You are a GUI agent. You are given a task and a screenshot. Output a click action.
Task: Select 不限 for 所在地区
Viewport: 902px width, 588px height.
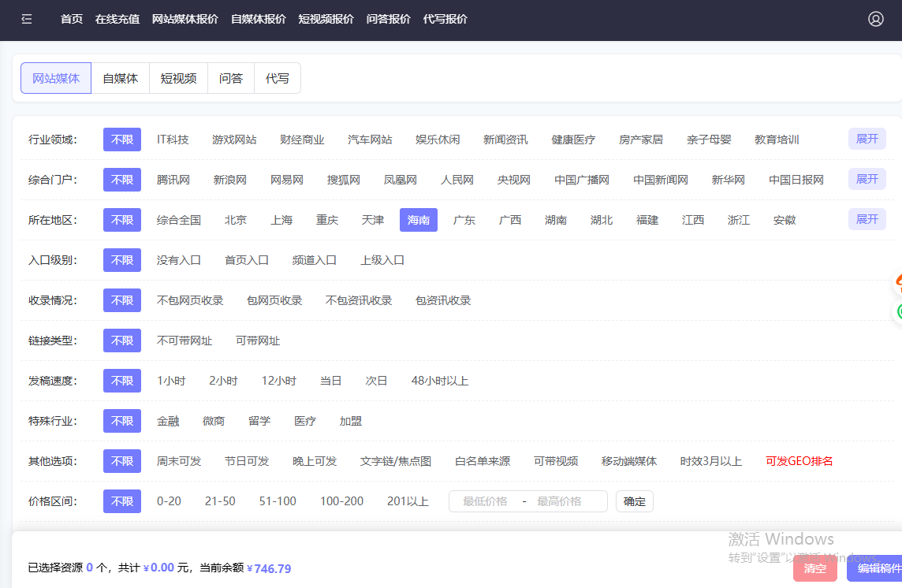click(122, 220)
